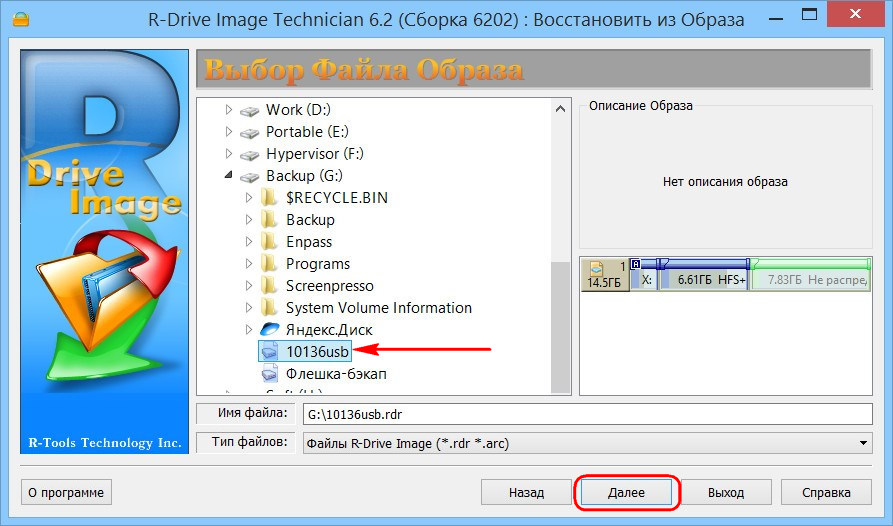The height and width of the screenshot is (526, 893).
Task: Go back with the Назад button
Action: (526, 492)
